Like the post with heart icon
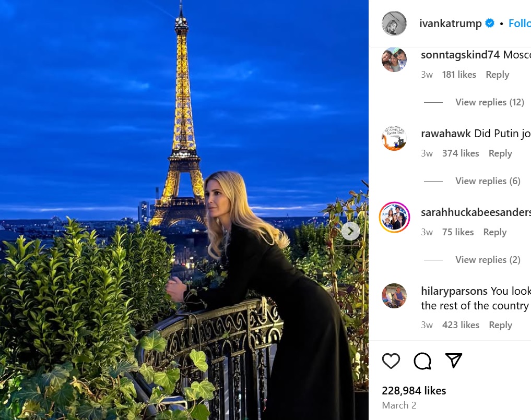This screenshot has width=531, height=420. point(391,361)
